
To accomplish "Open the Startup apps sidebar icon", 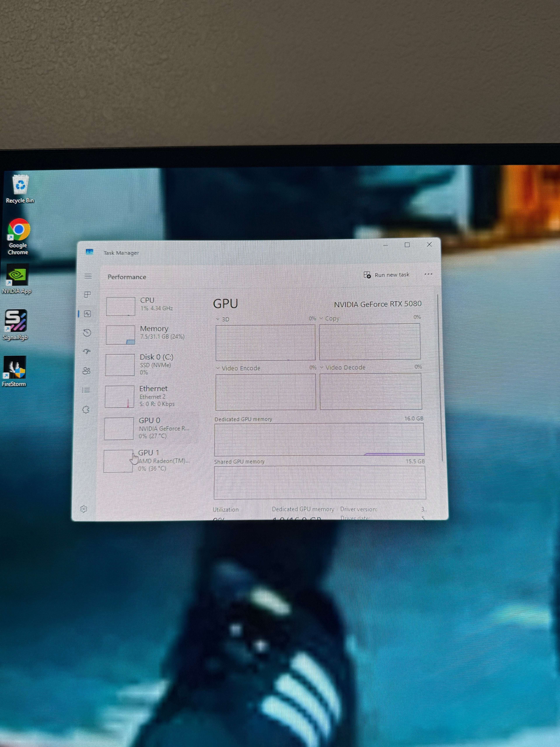I will [87, 352].
